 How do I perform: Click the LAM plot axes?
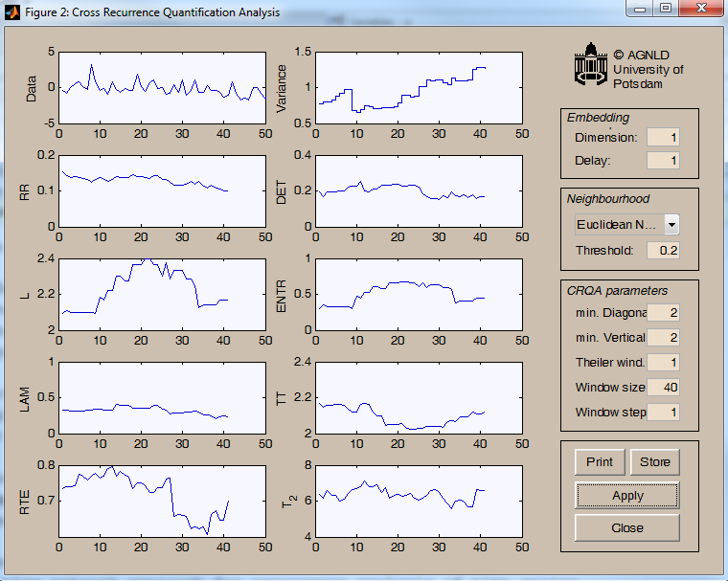coord(162,398)
